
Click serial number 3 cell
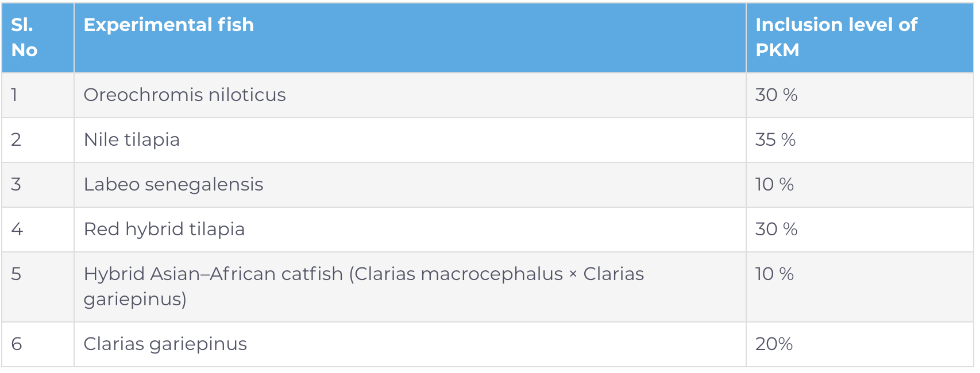point(16,184)
